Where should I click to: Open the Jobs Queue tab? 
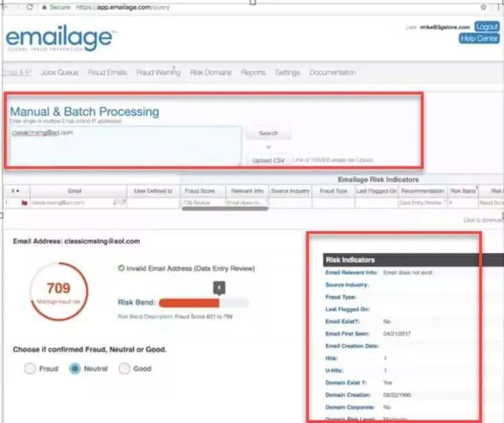click(x=60, y=73)
